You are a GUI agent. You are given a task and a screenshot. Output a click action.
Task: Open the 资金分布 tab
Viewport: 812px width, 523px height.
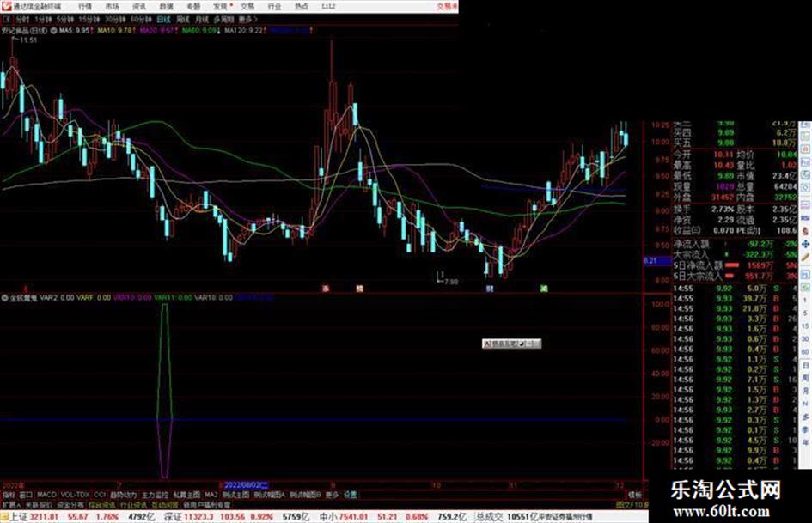click(70, 504)
